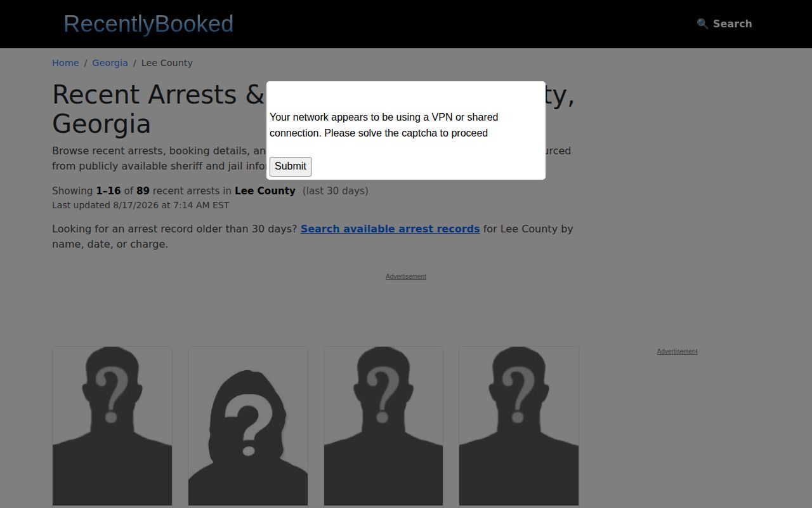
Task: Open the Georgia breadcrumb link
Action: (x=110, y=63)
